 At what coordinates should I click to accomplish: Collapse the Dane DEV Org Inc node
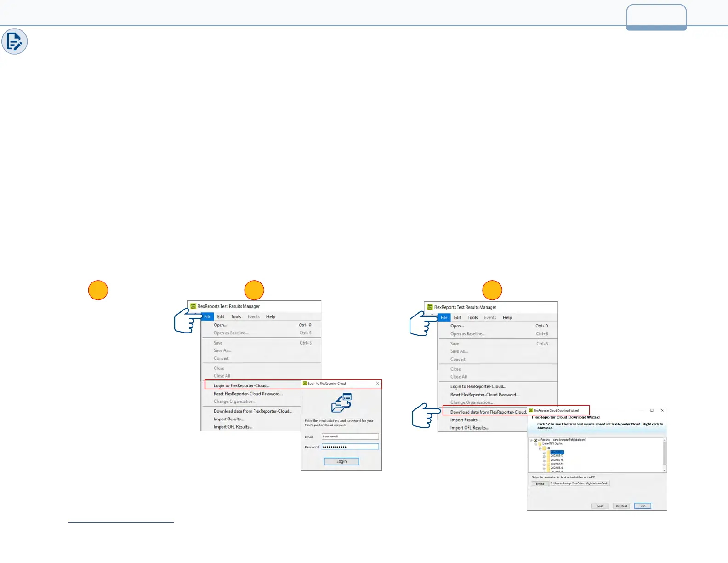click(535, 444)
